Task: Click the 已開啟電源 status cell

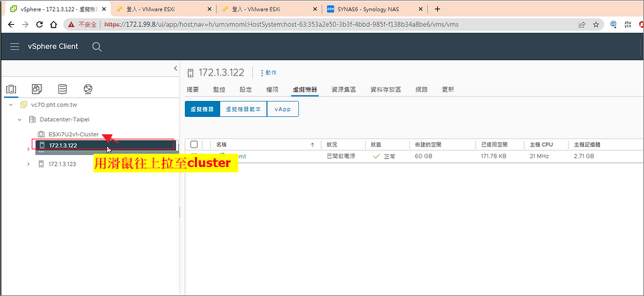Action: pos(340,156)
